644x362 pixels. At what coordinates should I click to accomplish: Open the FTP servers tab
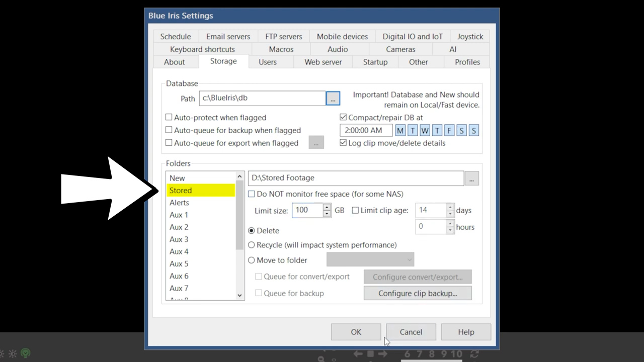click(x=284, y=36)
